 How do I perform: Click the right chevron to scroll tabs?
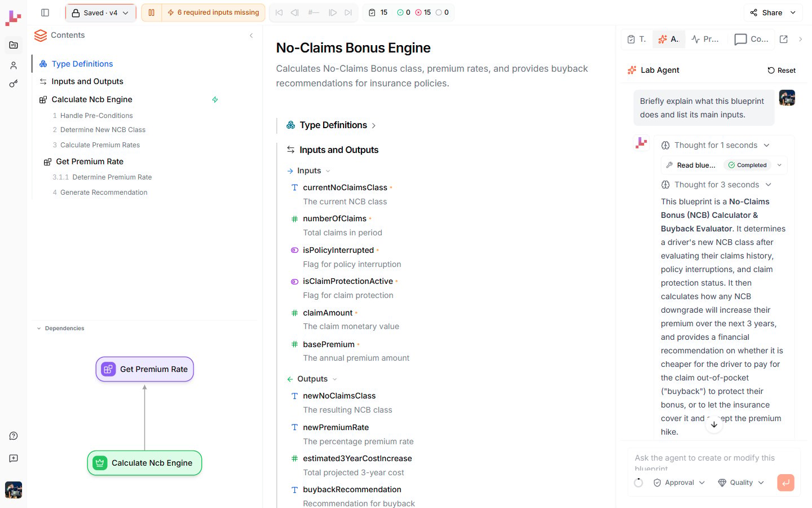click(x=800, y=39)
